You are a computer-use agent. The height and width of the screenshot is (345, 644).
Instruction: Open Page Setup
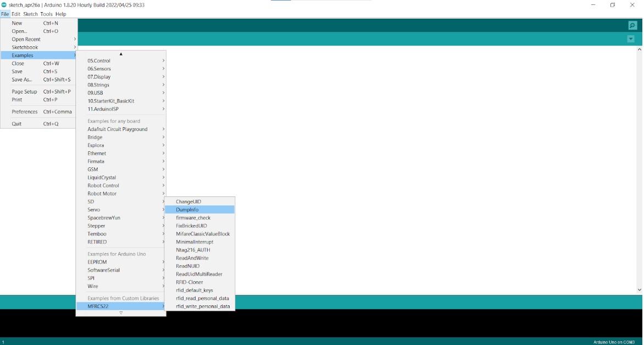(38, 92)
